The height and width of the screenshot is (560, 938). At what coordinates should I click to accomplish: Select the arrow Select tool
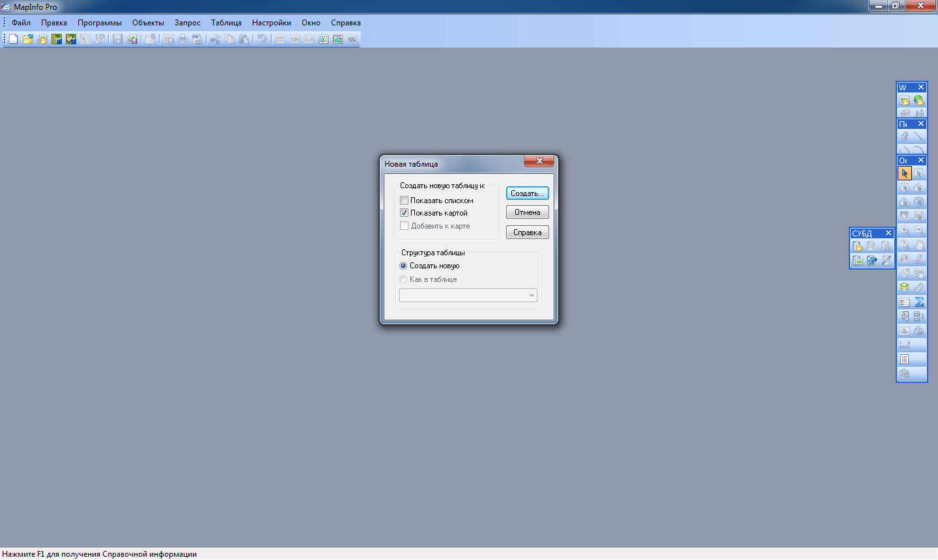(x=904, y=173)
